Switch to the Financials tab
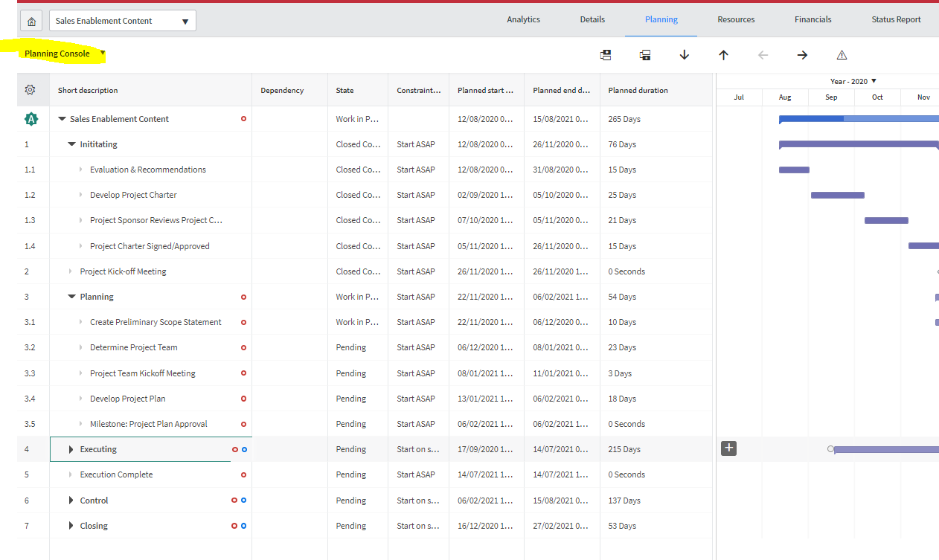This screenshot has width=939, height=560. (813, 19)
